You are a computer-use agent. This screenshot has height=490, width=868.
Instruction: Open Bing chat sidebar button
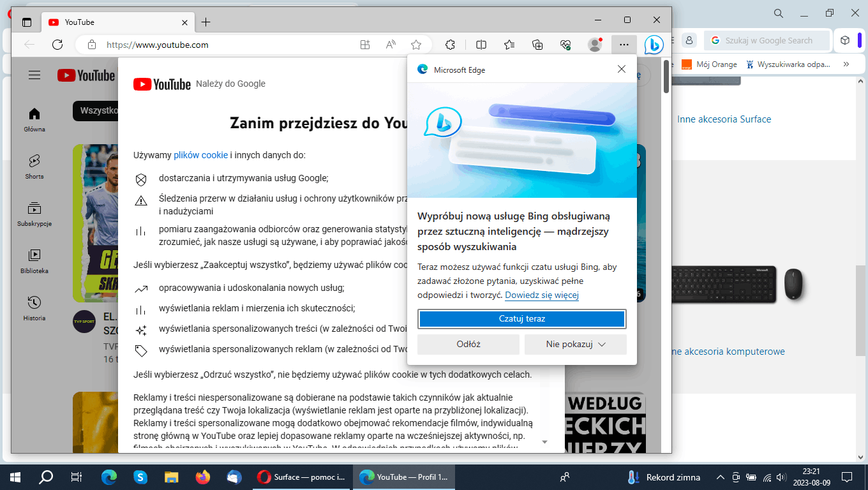[x=654, y=45]
